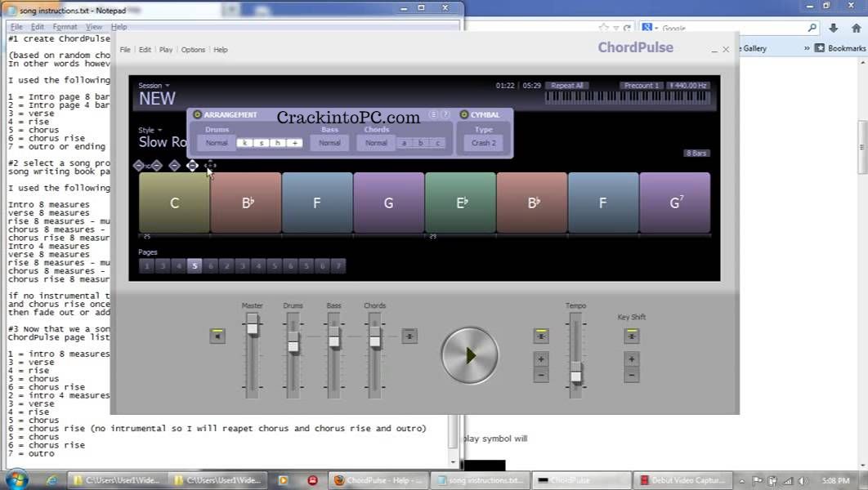This screenshot has width=868, height=490.
Task: Click the mini piano keyboard display
Action: 627,98
